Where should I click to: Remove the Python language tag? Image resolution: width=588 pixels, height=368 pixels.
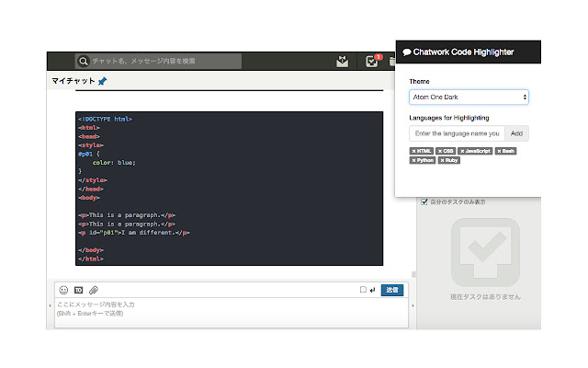click(423, 160)
